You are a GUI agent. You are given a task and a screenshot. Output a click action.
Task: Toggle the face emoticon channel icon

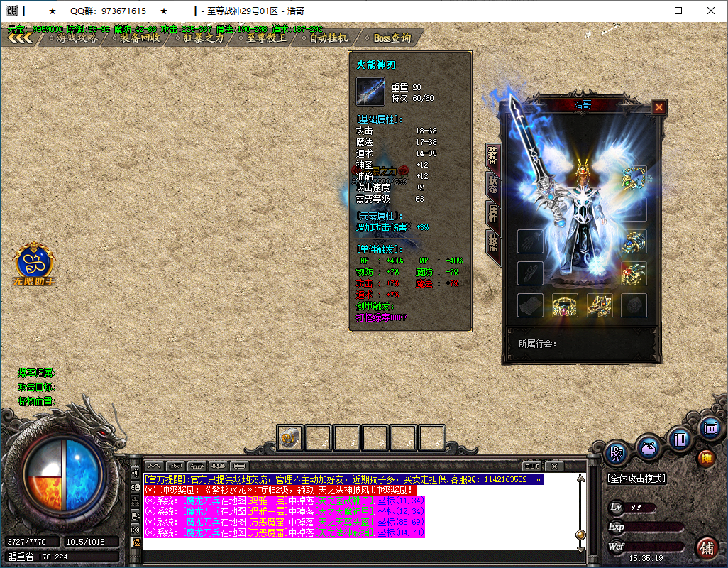[136, 487]
